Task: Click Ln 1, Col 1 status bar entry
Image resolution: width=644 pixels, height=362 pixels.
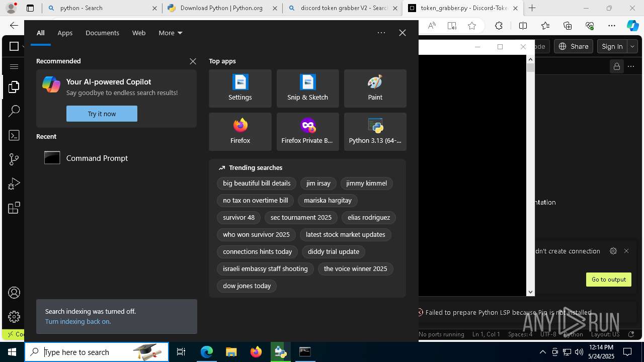Action: pyautogui.click(x=486, y=334)
